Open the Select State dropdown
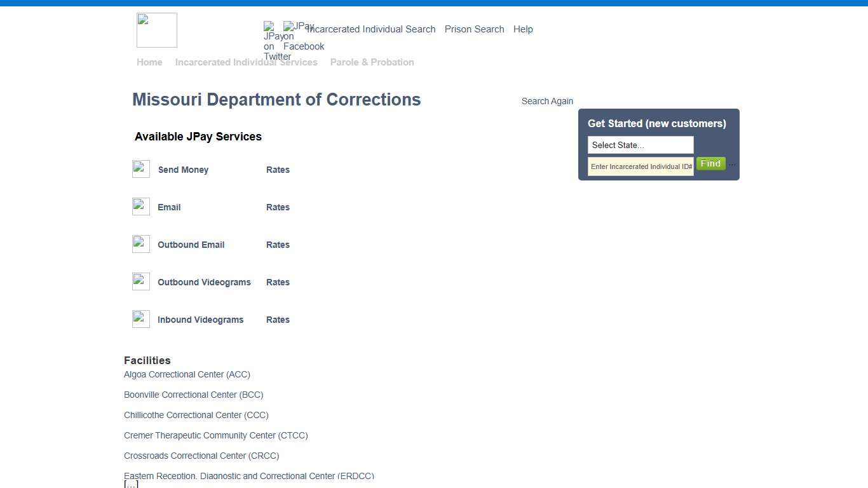Screen dimensions: 868x488 [640, 145]
